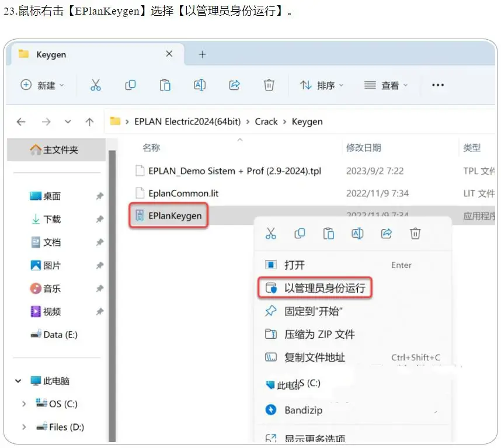Choose 复制文件地址 in the context menu

353,357
